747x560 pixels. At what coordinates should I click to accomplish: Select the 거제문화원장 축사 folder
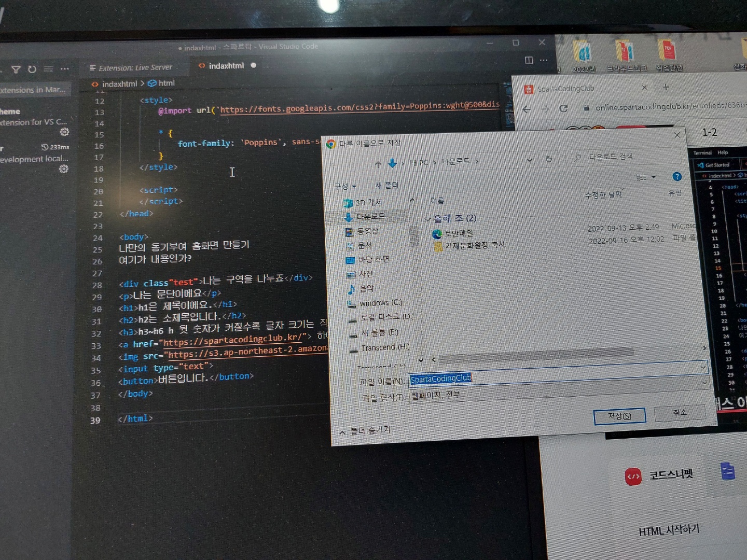pos(469,246)
